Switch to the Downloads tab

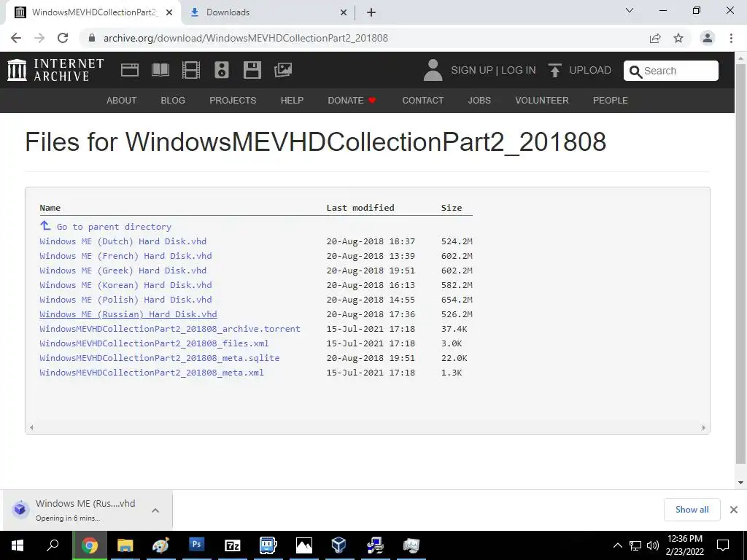pyautogui.click(x=269, y=13)
